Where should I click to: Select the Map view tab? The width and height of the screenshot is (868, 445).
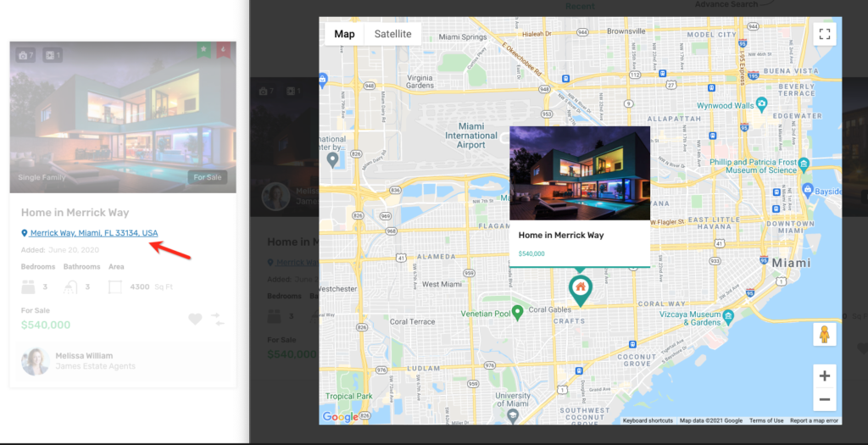344,34
